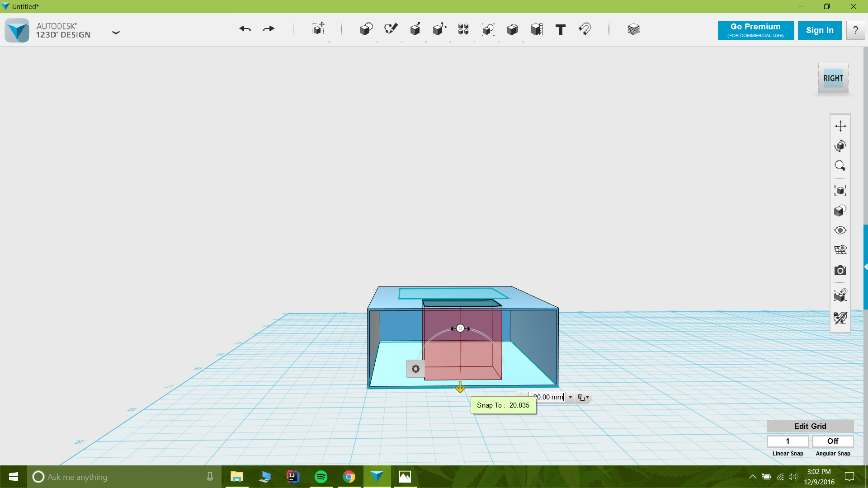Open the 123D Design application menu chevron
This screenshot has width=868, height=488.
point(116,32)
